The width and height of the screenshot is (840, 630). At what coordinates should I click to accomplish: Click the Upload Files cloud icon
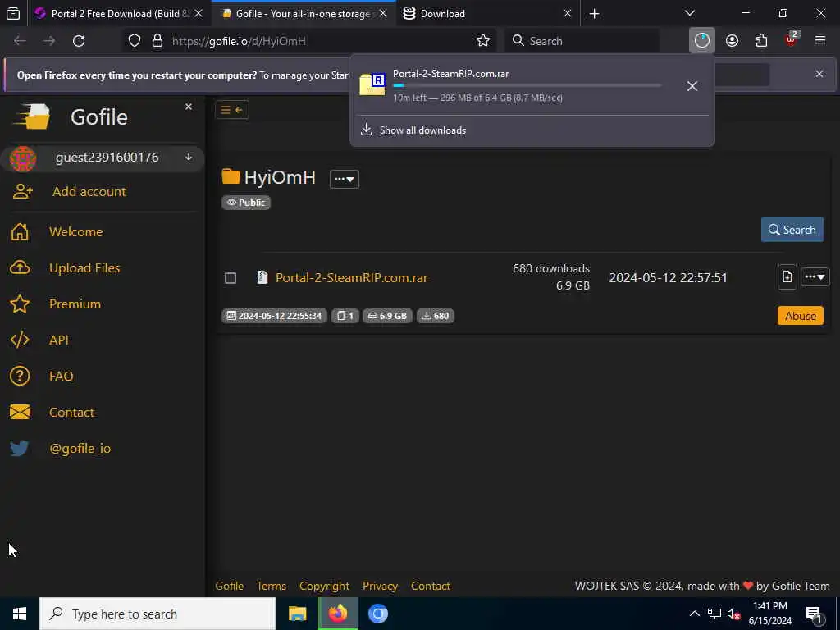coord(20,267)
